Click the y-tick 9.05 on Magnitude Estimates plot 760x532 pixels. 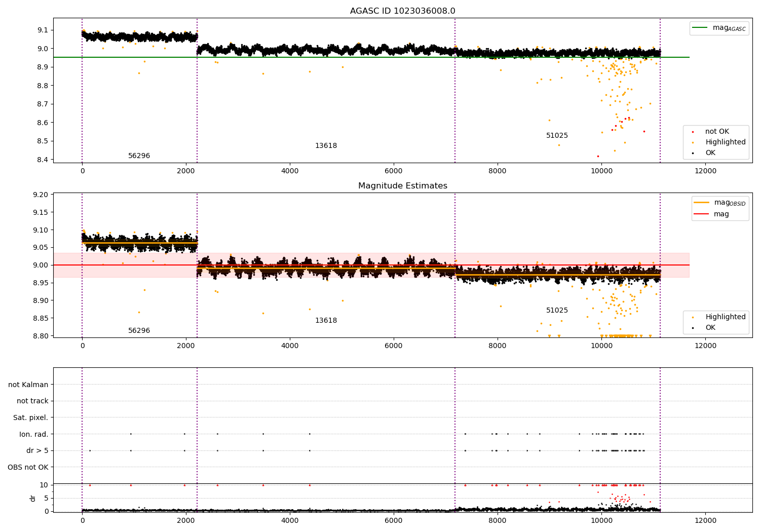pos(41,247)
